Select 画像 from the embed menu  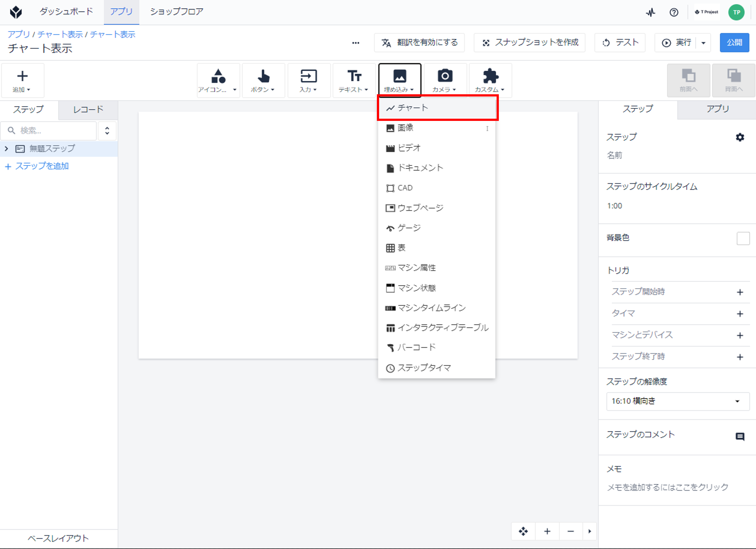click(x=437, y=128)
